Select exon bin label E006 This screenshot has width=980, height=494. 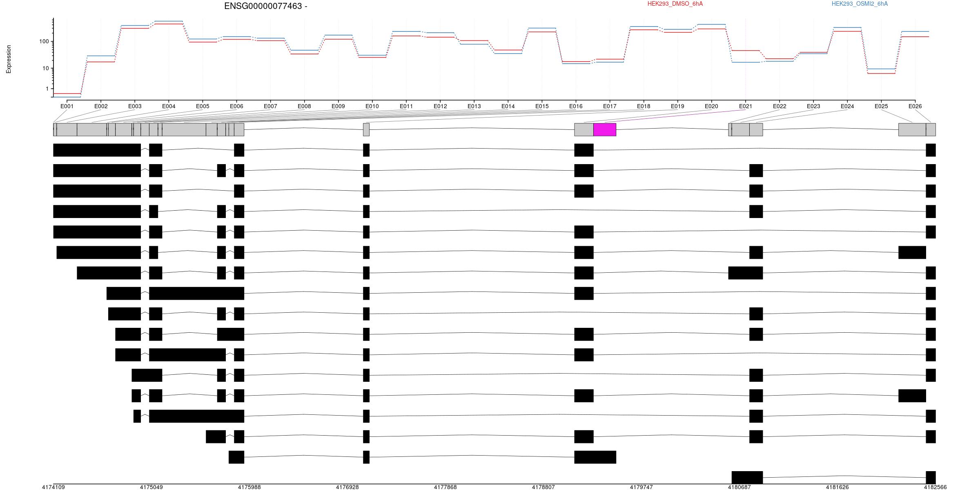[236, 106]
